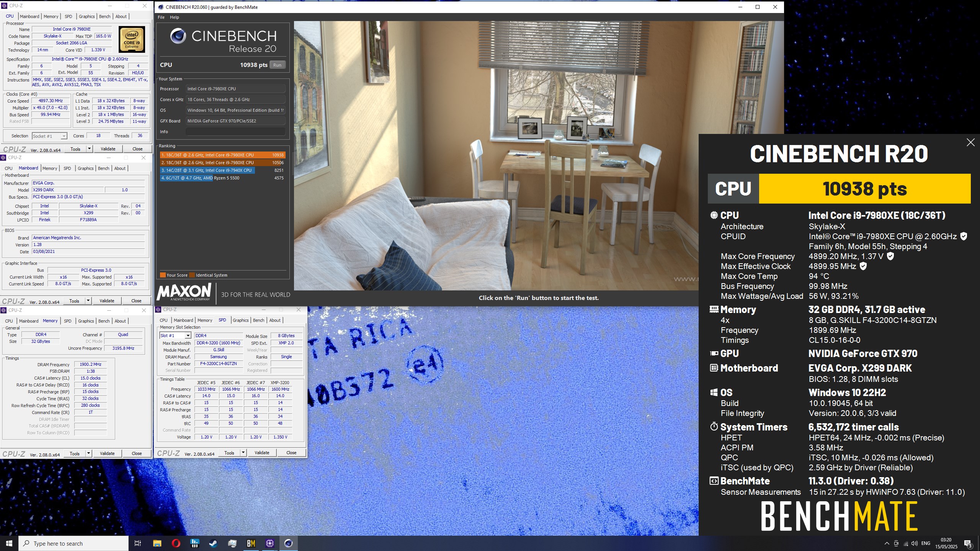Switch to Memory tab in CPU-Z CPU window

click(51, 16)
